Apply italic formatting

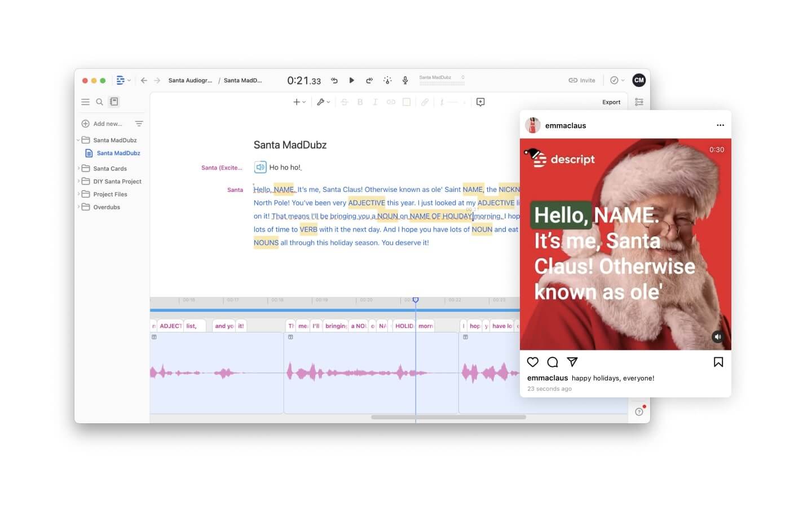375,102
